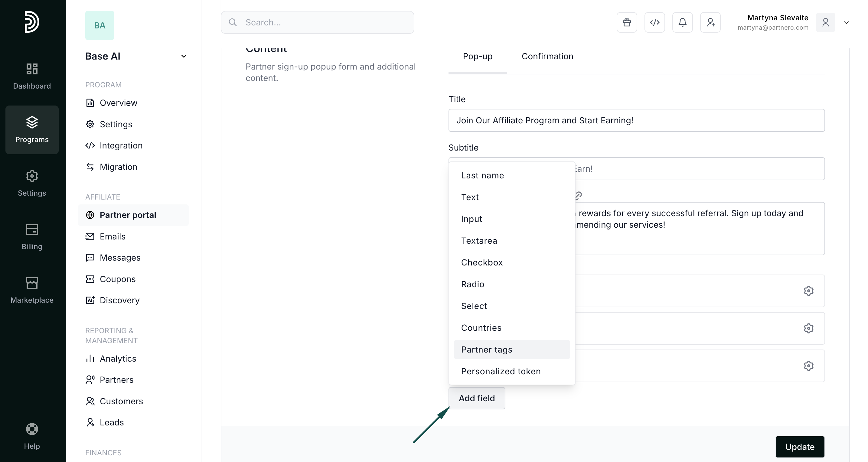This screenshot has height=462, width=868.
Task: Click the add user icon in header
Action: (710, 23)
